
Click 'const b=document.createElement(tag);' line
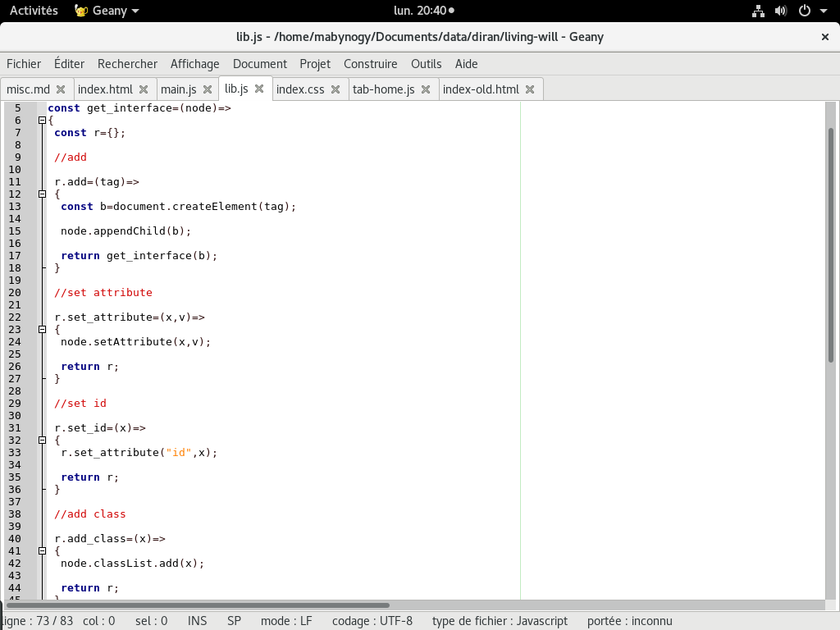click(x=178, y=207)
